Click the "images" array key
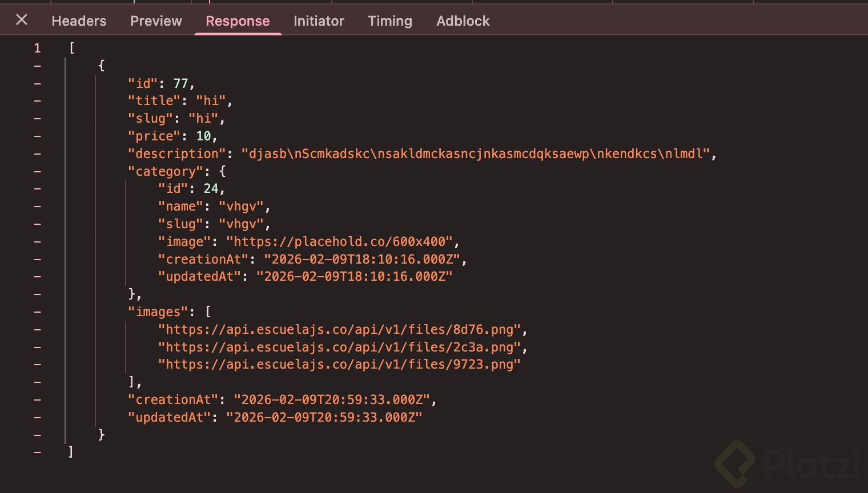 (158, 312)
